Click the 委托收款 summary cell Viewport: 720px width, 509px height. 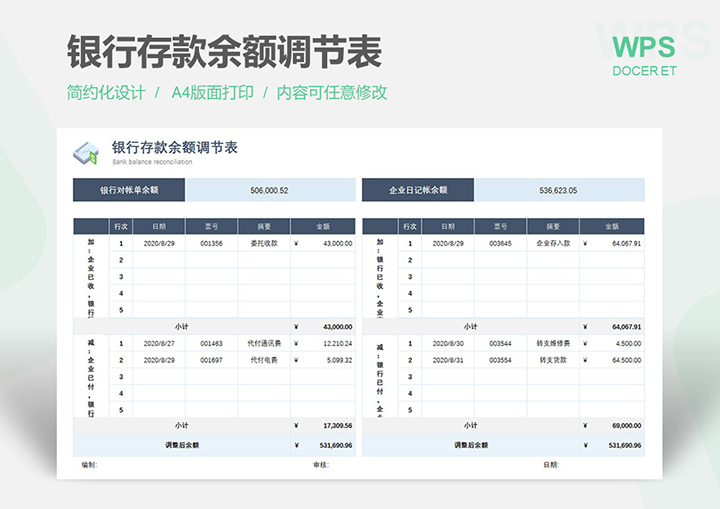pos(264,243)
